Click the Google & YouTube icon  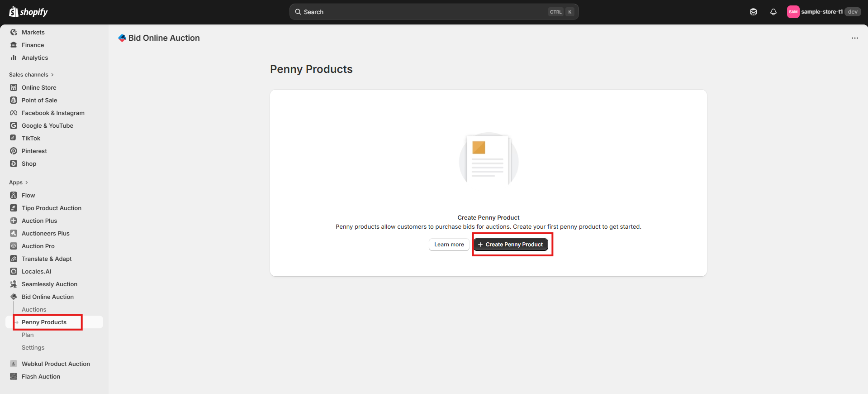(x=14, y=125)
